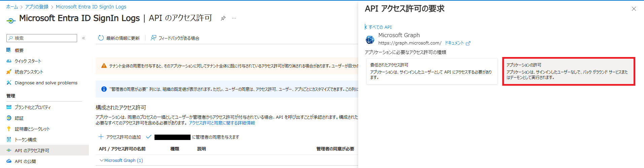The height and width of the screenshot is (168, 644).
Task: Open API の公開 in the sidebar
Action: (x=25, y=161)
